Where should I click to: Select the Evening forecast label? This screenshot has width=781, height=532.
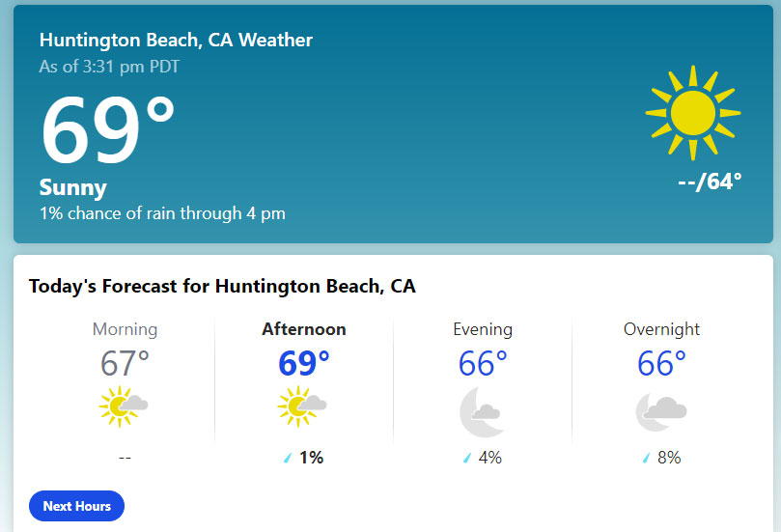click(483, 329)
